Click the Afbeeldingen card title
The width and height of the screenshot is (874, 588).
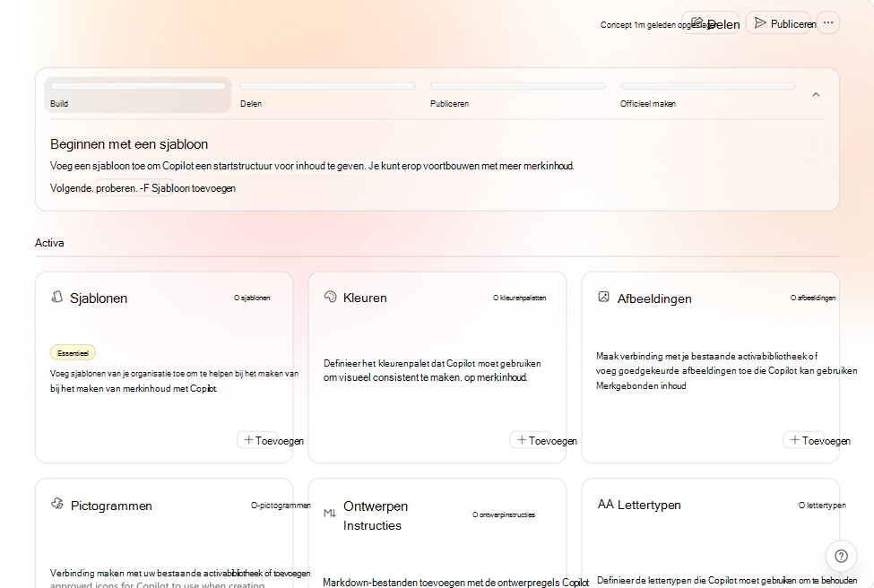click(654, 298)
